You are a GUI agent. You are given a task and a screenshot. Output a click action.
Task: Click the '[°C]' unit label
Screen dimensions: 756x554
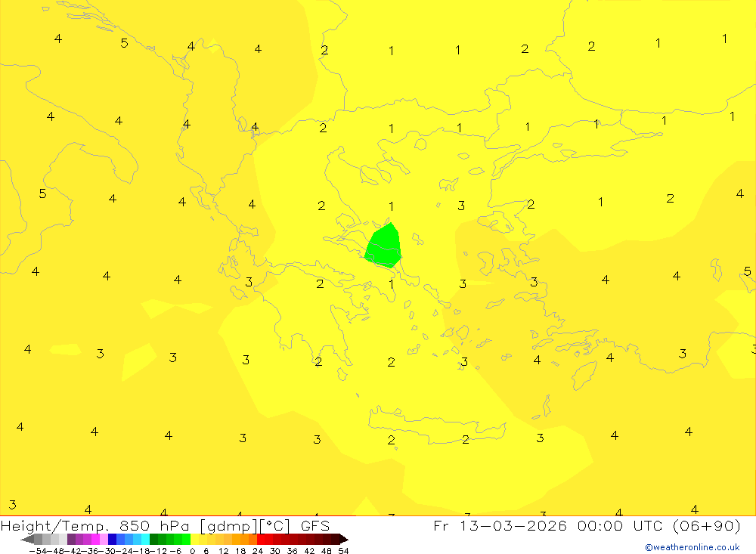tap(275, 526)
